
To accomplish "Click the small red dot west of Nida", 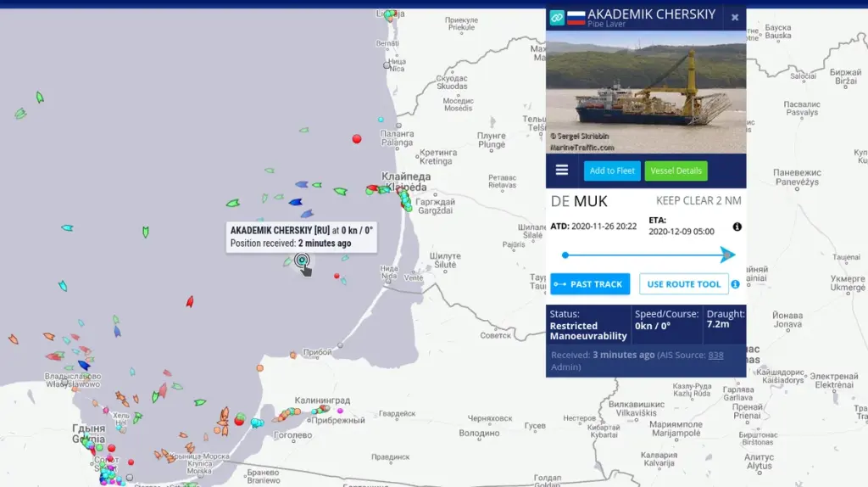I will pyautogui.click(x=337, y=276).
